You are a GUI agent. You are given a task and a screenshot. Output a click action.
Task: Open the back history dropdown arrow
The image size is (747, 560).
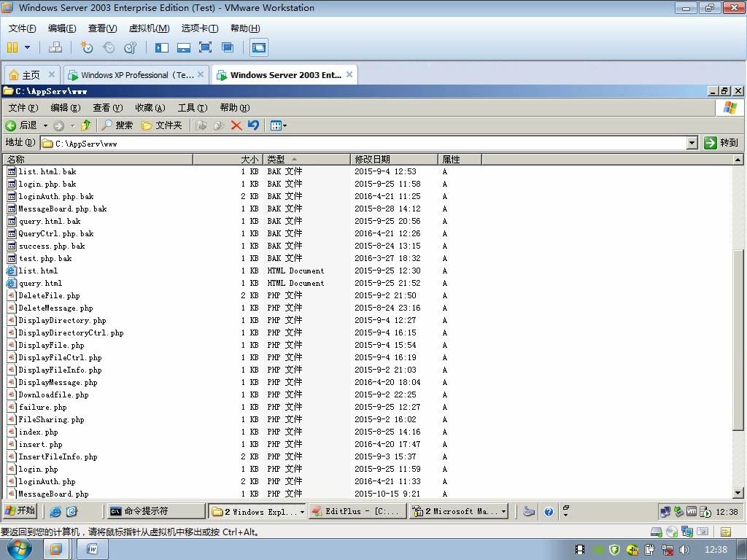pos(46,125)
